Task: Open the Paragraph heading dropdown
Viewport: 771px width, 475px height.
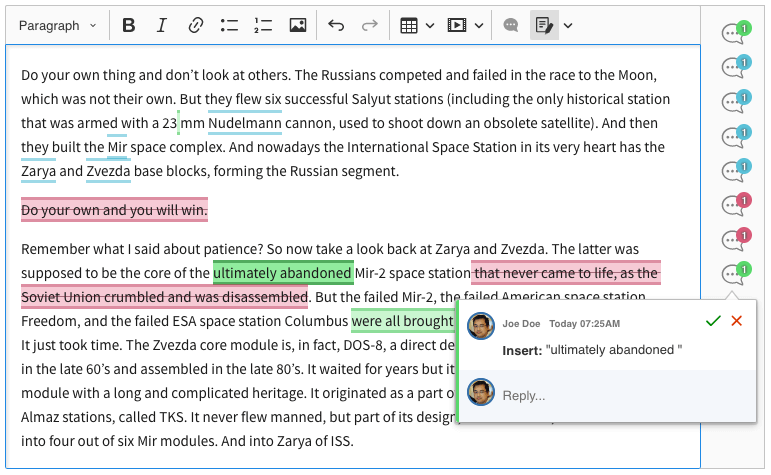Action: coord(58,25)
